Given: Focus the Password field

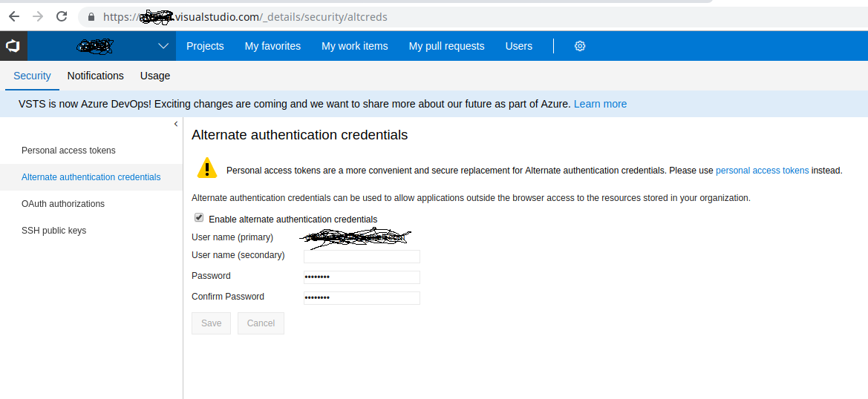Looking at the screenshot, I should (362, 277).
